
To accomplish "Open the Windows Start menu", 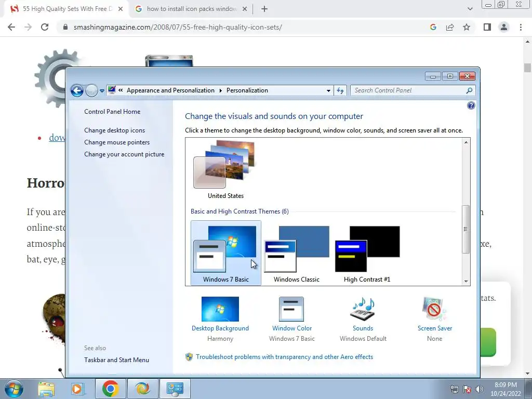I will 14,389.
